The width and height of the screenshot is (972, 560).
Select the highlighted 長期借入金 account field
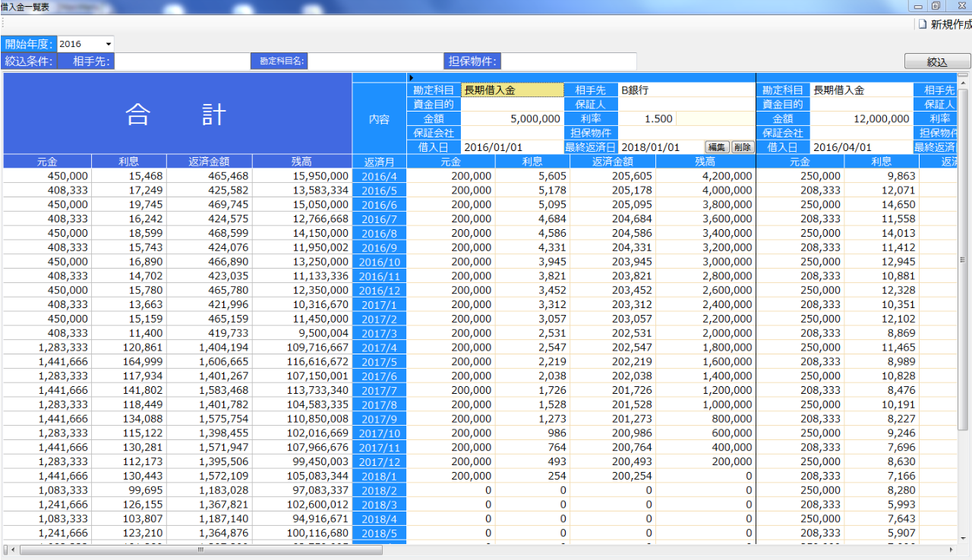513,90
